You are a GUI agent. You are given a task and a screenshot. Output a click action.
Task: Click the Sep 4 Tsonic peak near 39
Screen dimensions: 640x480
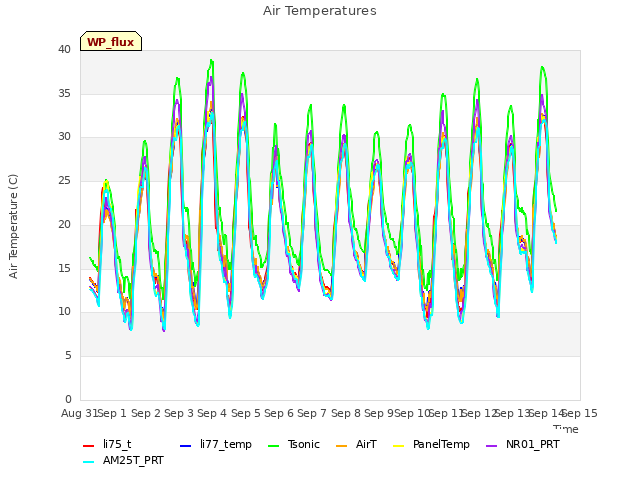pos(211,60)
